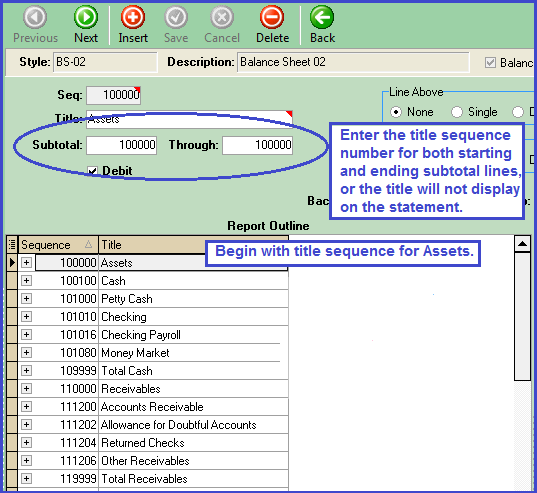This screenshot has height=493, width=537.
Task: Click the Previous record arrow icon
Action: click(x=35, y=17)
